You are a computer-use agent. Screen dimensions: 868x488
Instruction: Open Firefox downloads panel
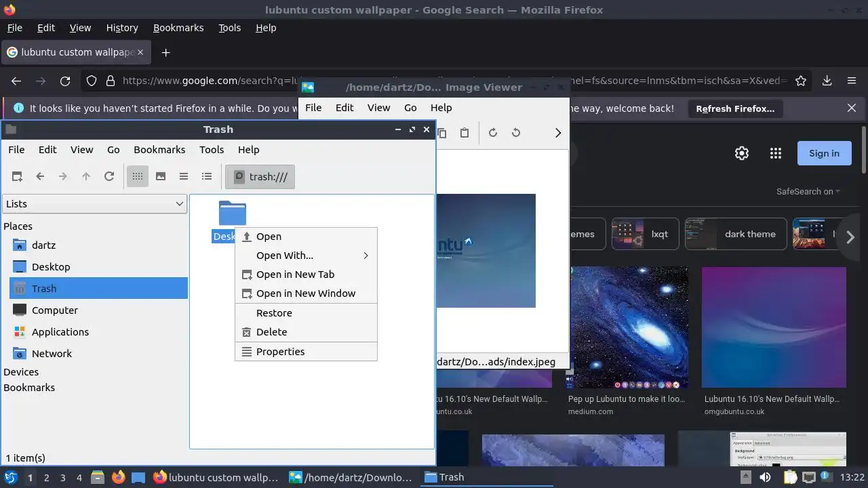[827, 81]
